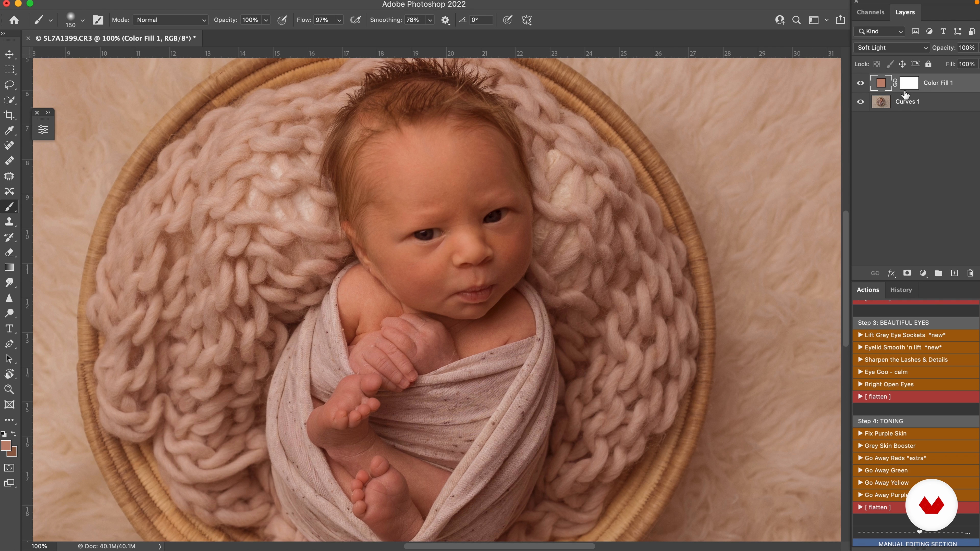
Task: Click the Home icon
Action: (14, 20)
